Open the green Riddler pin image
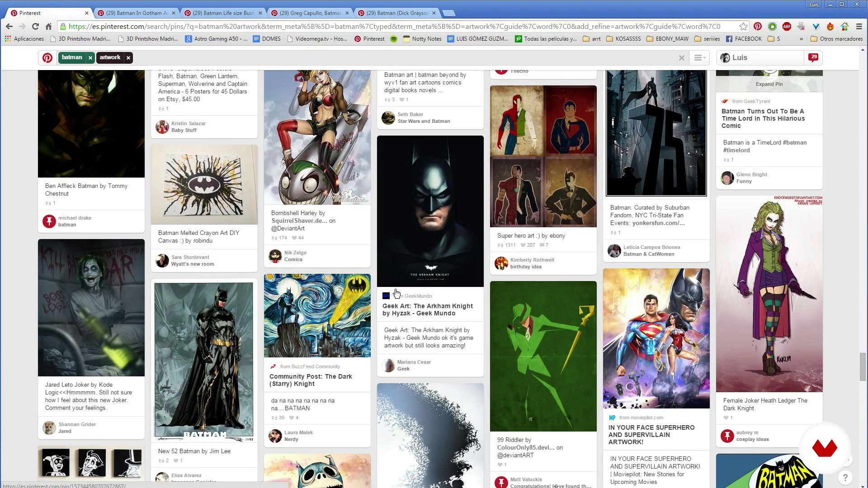Screen dimensions: 868x488 (x=543, y=356)
